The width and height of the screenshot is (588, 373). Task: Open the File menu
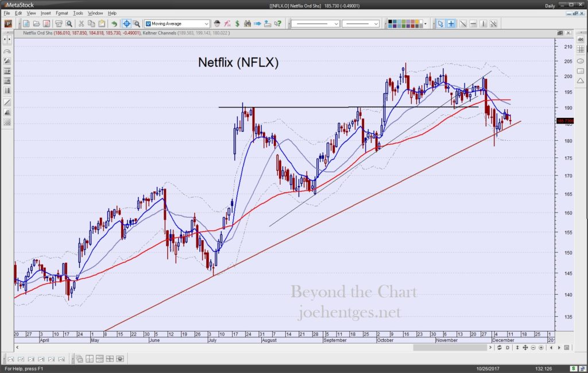click(7, 13)
